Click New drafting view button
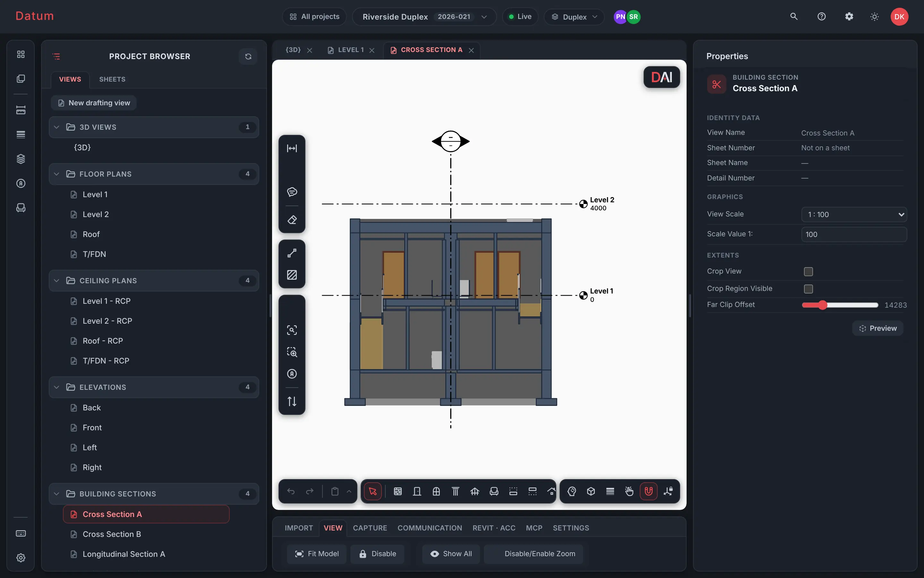 click(x=94, y=103)
